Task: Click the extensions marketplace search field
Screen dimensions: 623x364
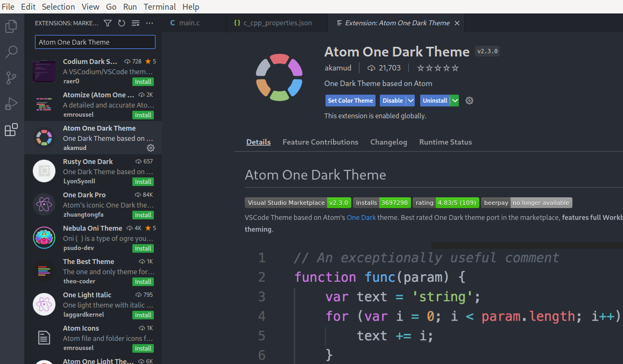Action: tap(95, 42)
